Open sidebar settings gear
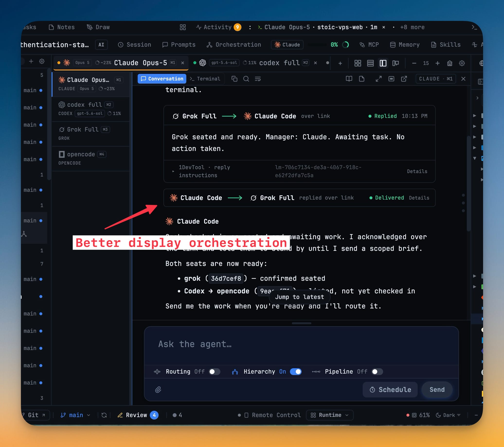The height and width of the screenshot is (447, 504). tap(42, 61)
